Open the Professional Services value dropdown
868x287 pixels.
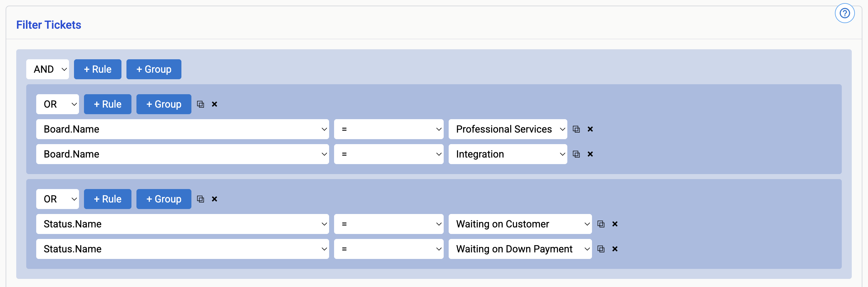point(508,129)
